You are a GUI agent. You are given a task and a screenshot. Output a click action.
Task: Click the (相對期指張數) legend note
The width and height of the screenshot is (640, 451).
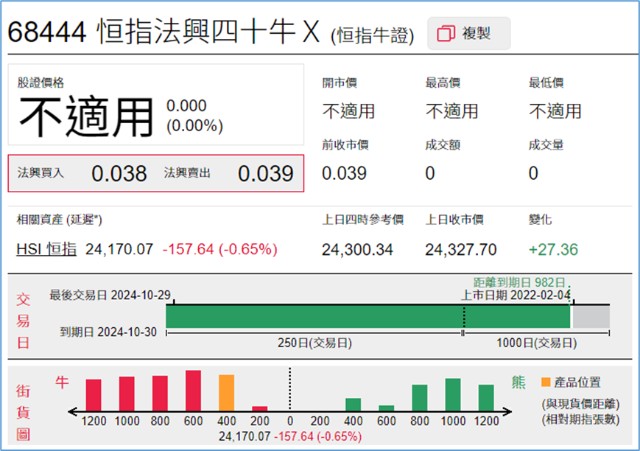(x=581, y=420)
